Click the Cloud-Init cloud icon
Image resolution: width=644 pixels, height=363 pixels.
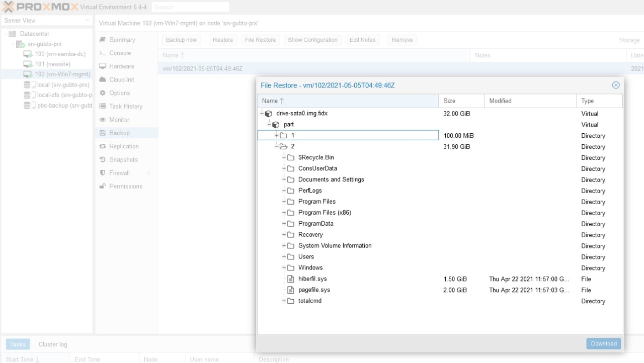tap(103, 79)
